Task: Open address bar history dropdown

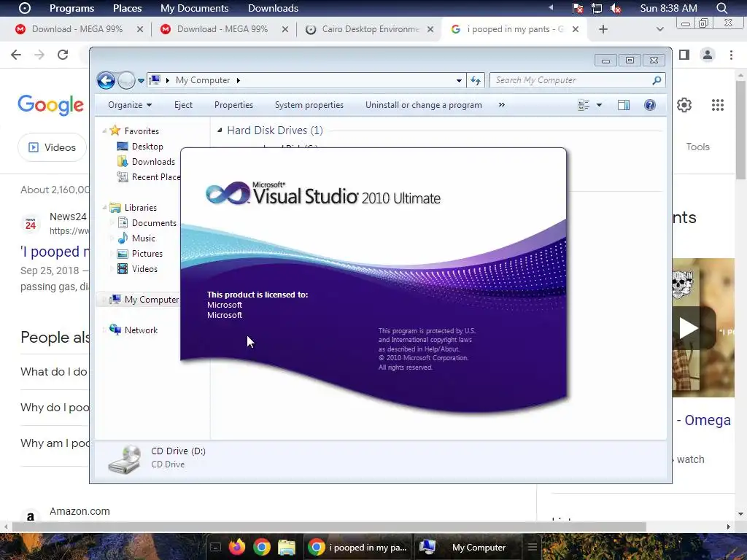Action: [459, 80]
